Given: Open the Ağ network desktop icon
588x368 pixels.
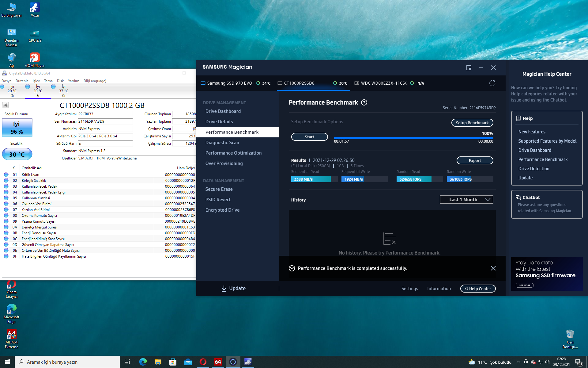Looking at the screenshot, I should (x=11, y=60).
